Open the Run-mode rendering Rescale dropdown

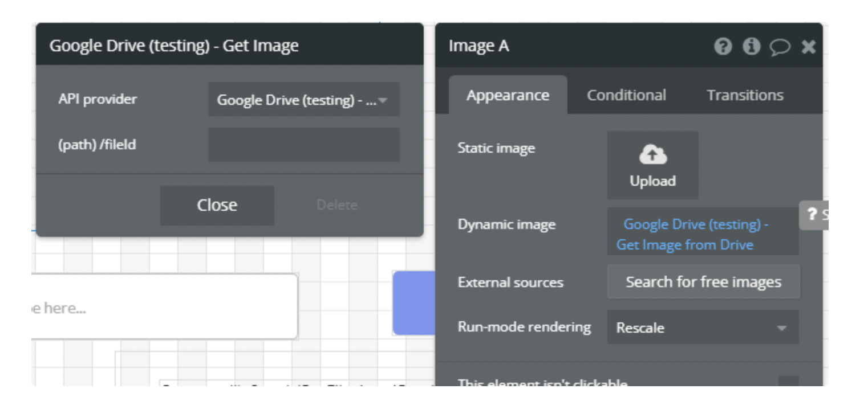[x=703, y=328]
